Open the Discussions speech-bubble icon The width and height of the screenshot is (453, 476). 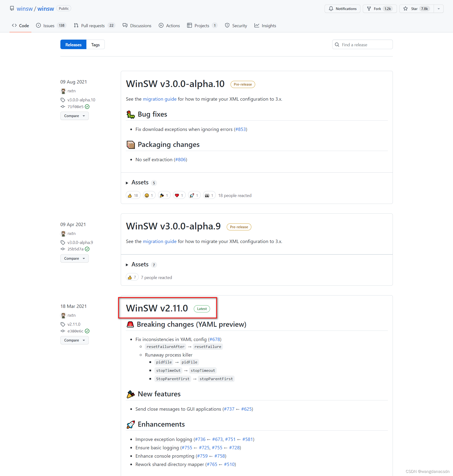(x=125, y=25)
